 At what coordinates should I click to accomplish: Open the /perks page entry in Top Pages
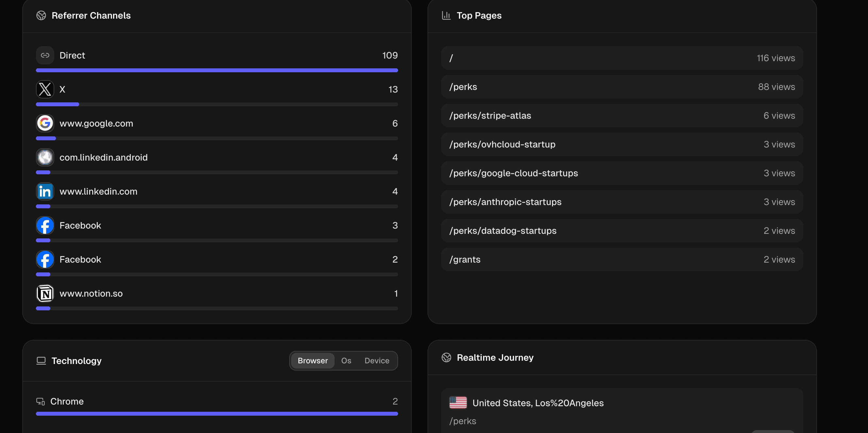[x=622, y=87]
